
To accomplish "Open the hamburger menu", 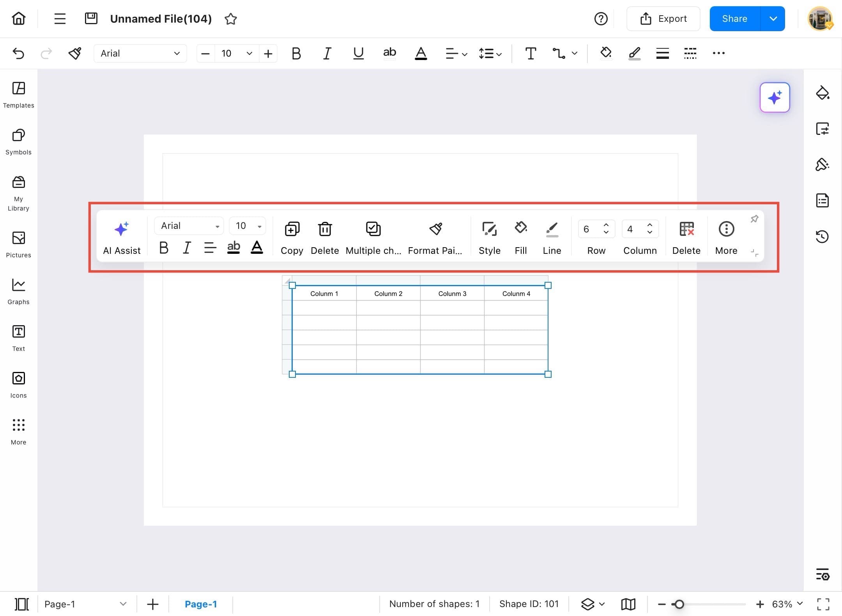I will [60, 18].
